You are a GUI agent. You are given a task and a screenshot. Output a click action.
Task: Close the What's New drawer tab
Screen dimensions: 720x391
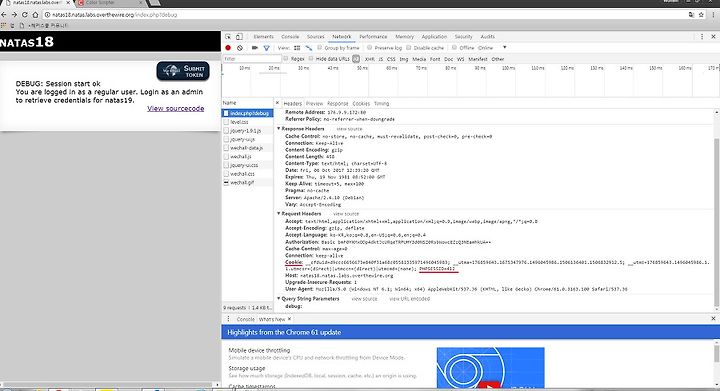point(289,319)
